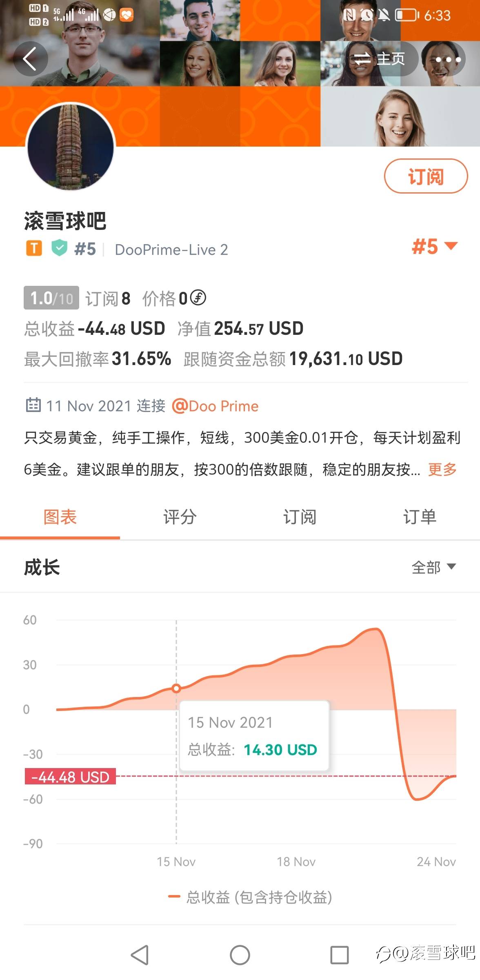
Task: Expand the #5 account dropdown
Action: click(x=434, y=247)
